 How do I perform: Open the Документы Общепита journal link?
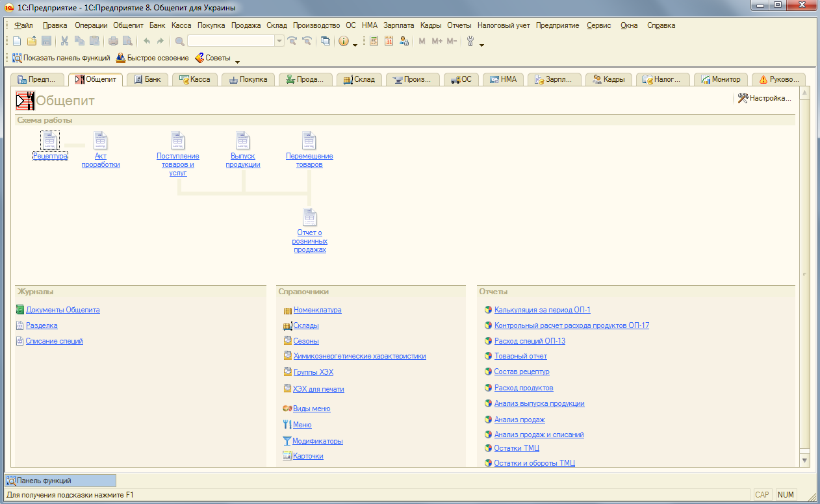pos(63,310)
